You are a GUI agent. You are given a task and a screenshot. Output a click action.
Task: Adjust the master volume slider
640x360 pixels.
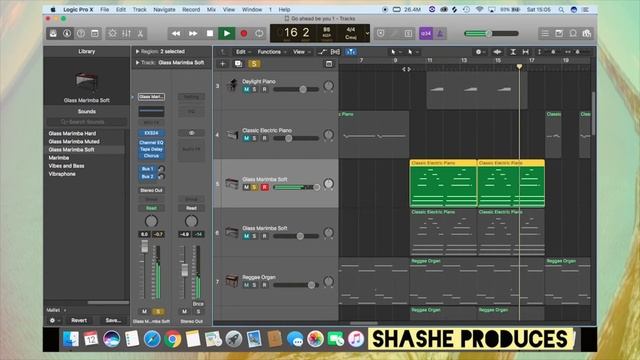491,33
